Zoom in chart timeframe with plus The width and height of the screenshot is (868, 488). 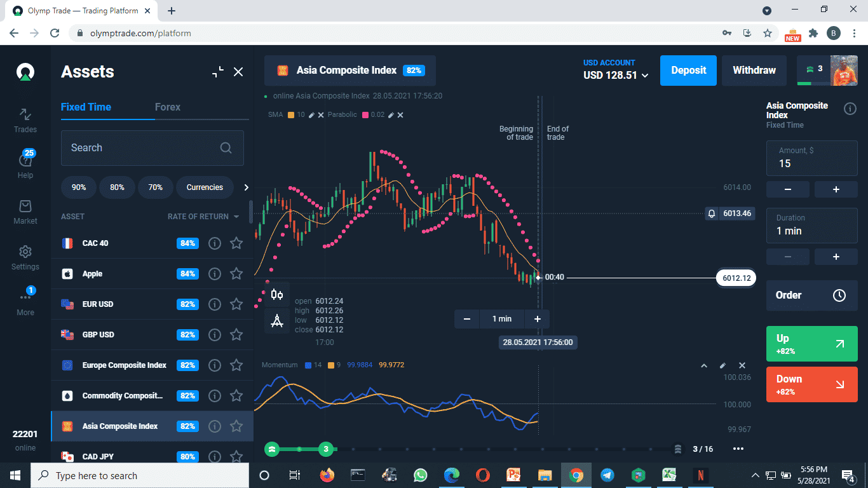point(537,319)
